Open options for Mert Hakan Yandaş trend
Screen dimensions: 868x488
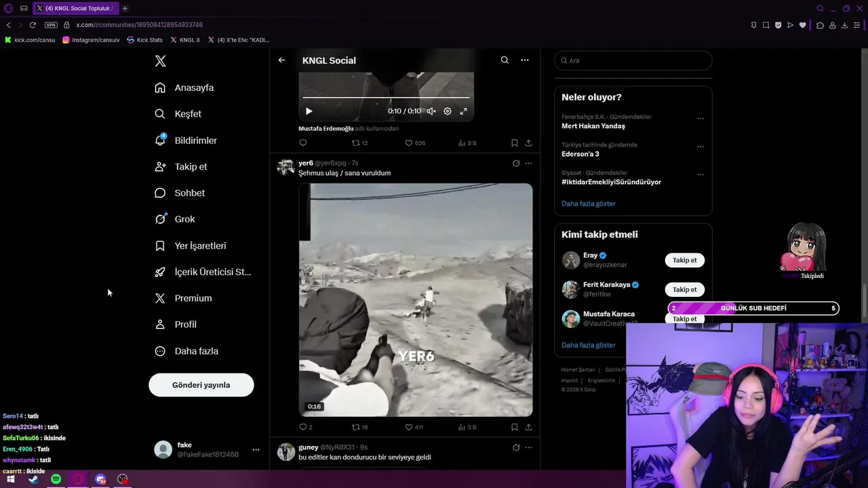[x=701, y=119]
